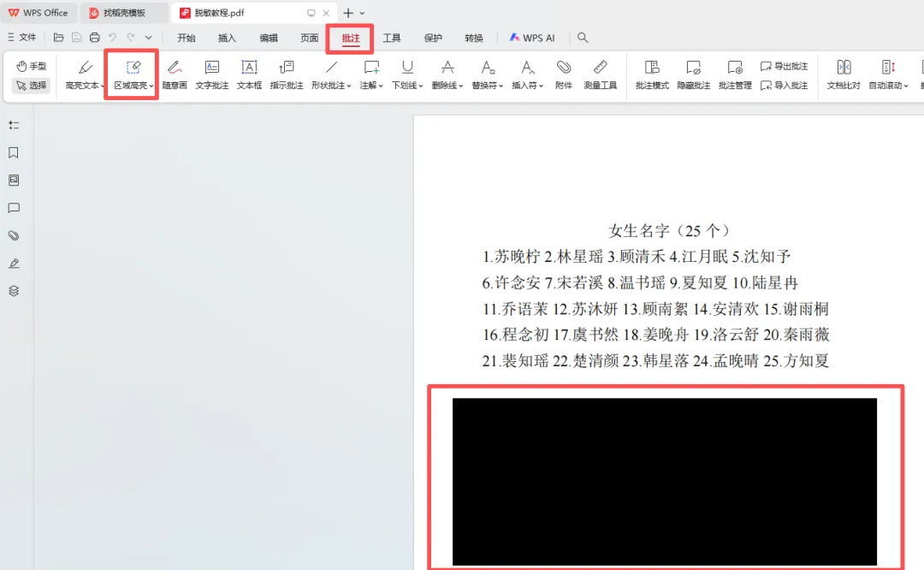Open the attachments paperclip sidebar panel

point(14,235)
